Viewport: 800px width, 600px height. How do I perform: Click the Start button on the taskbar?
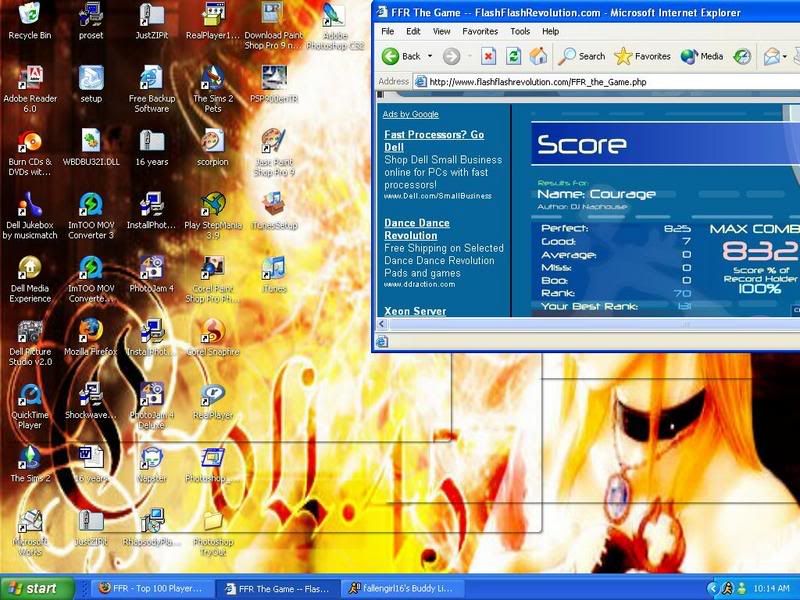(x=35, y=588)
